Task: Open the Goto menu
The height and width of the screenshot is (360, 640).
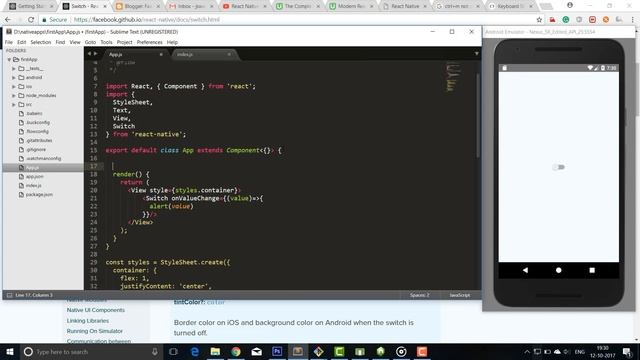Action: (90, 42)
